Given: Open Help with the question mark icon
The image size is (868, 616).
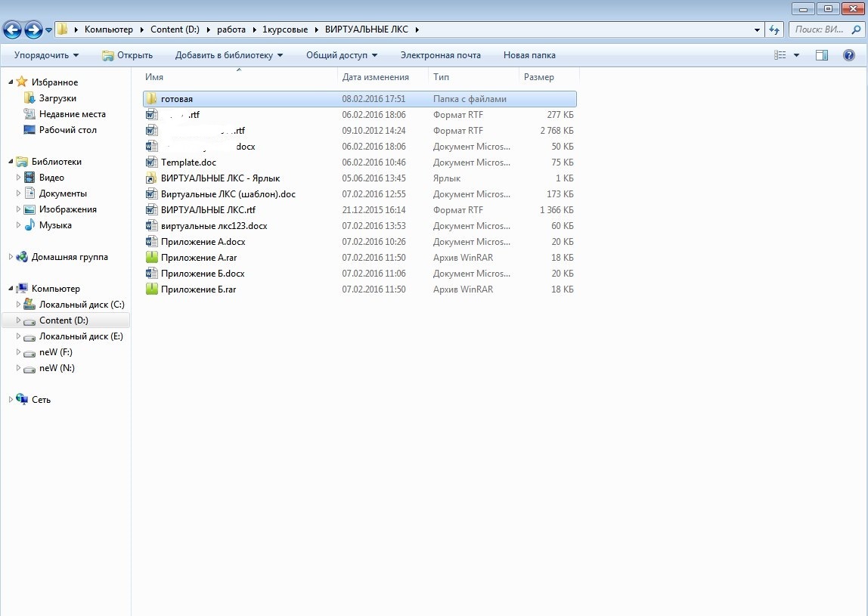Looking at the screenshot, I should 848,55.
